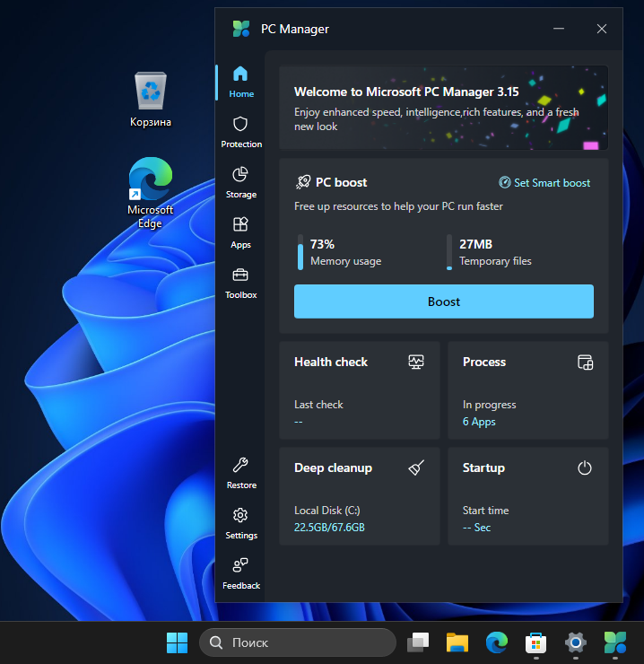The width and height of the screenshot is (644, 664).
Task: Open the Health check card title
Action: point(331,363)
